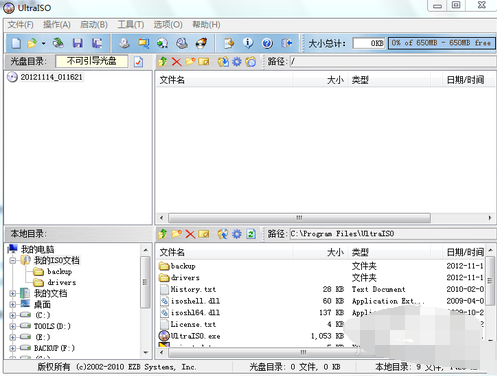Screen dimensions: 497x376
Task: Click red X delete icon in local pane
Action: click(190, 234)
